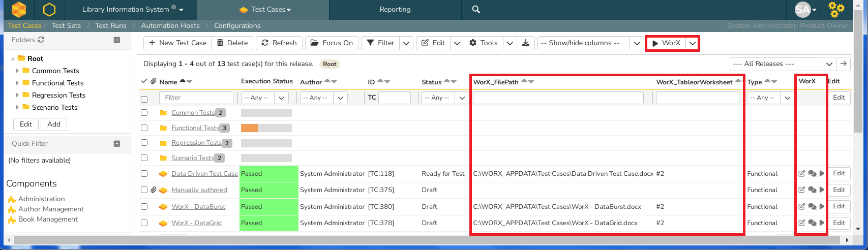This screenshot has height=250, width=868.
Task: Sort WorX_FilePath column descending arrow
Action: [x=531, y=81]
